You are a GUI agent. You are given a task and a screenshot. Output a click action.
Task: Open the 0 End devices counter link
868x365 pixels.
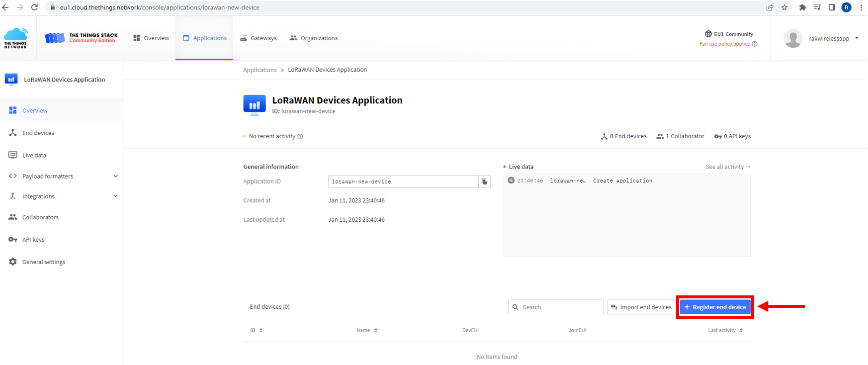click(x=623, y=136)
